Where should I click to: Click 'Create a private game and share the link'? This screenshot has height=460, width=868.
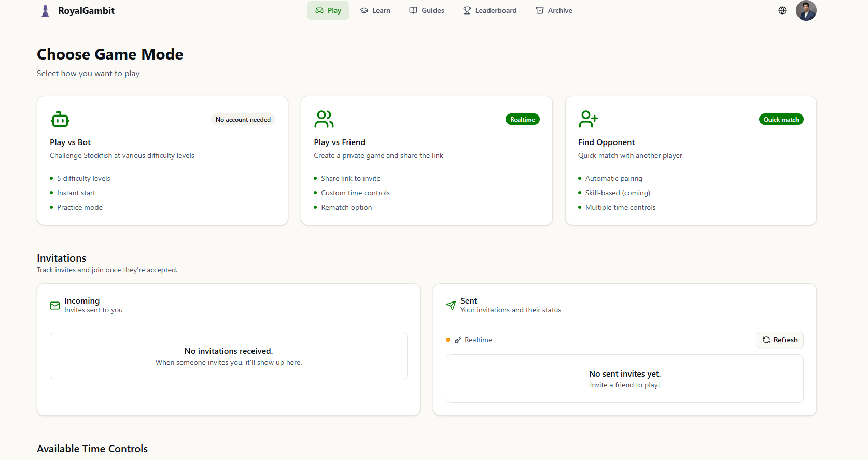click(x=379, y=155)
